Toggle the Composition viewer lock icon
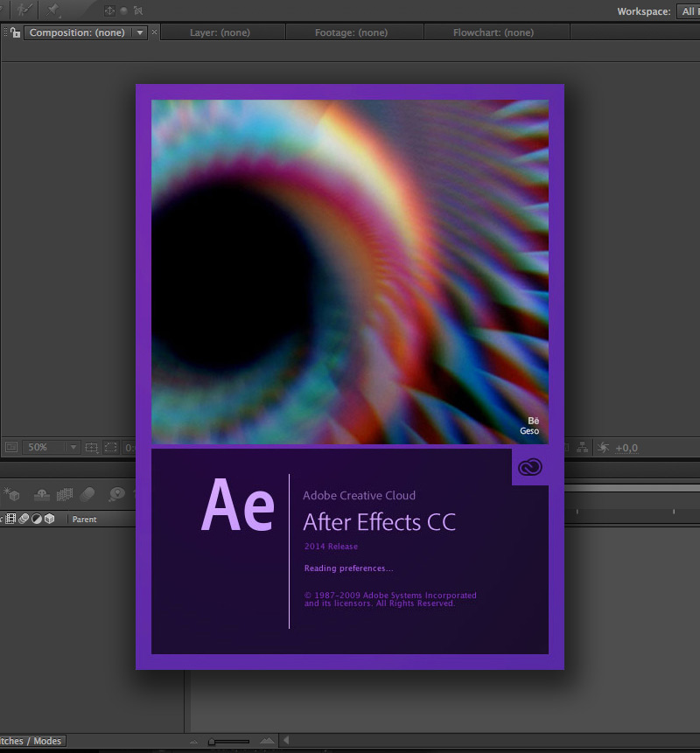Screen dimensions: 700x753 pos(16,32)
